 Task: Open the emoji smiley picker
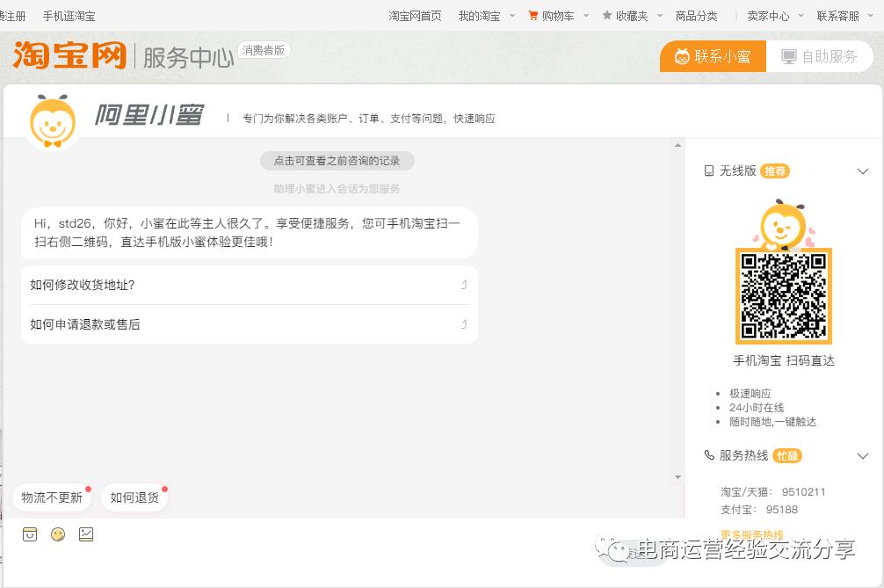[58, 534]
